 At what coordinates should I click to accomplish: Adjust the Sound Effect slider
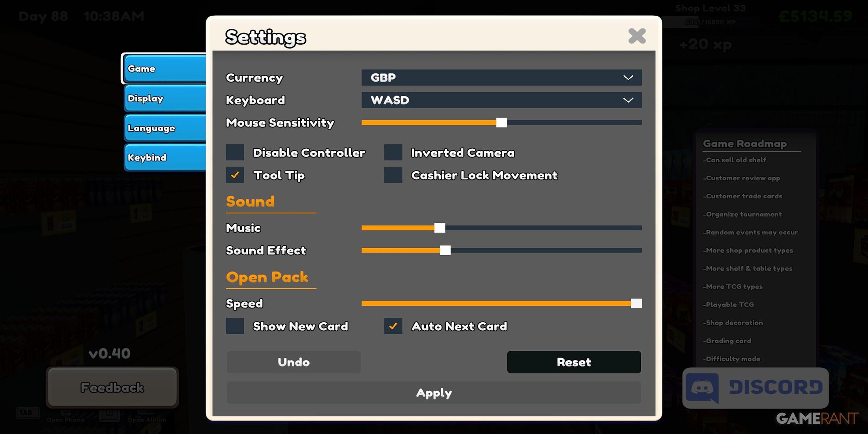[445, 250]
